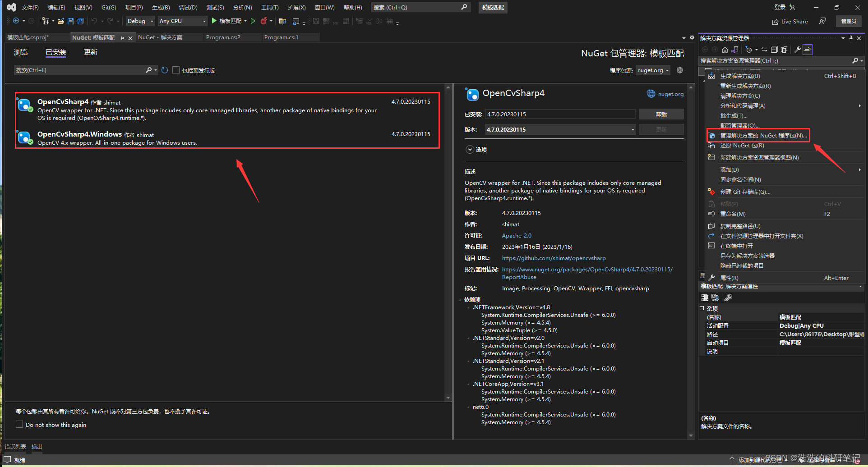
Task: Open the 文件(F) menu
Action: [x=30, y=7]
